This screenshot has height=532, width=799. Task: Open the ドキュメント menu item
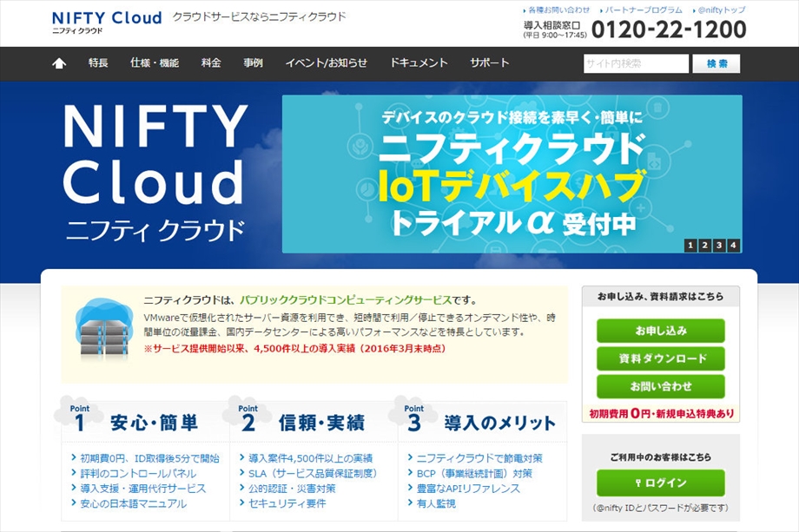click(419, 62)
